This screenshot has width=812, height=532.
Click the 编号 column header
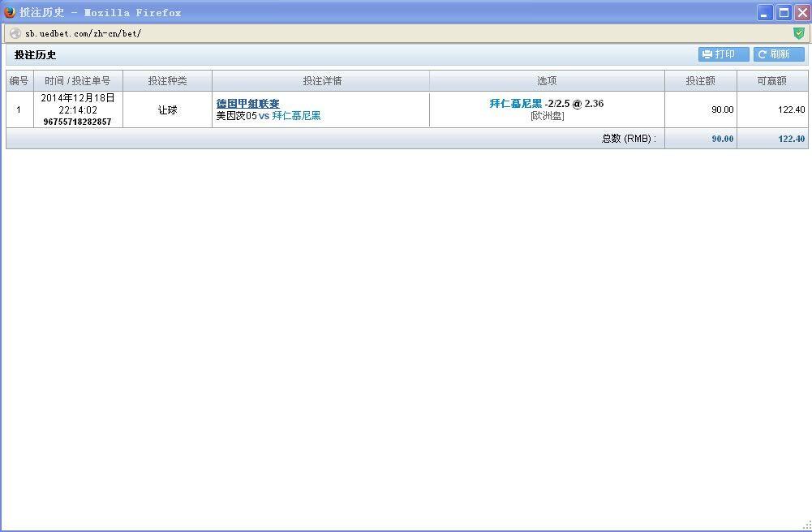pyautogui.click(x=18, y=79)
